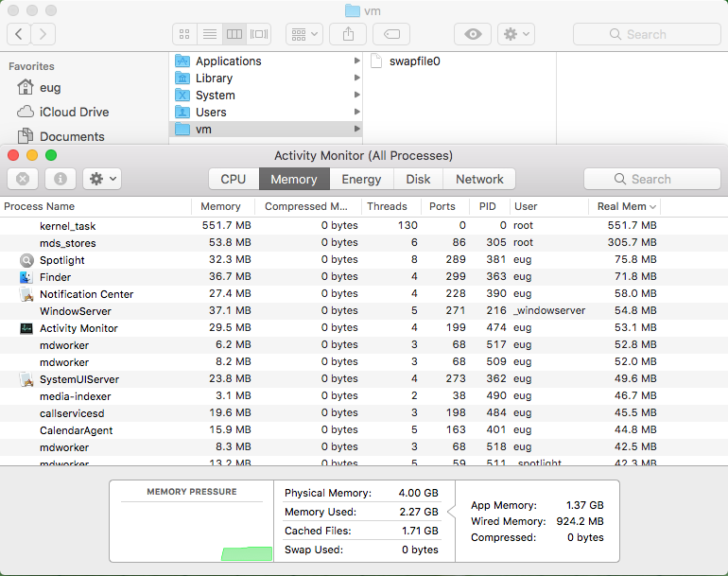The height and width of the screenshot is (576, 728).
Task: Select the WindowServer process row
Action: tap(364, 311)
